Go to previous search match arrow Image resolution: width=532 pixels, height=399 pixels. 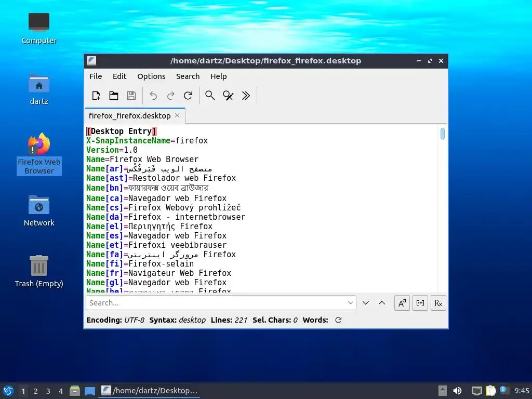coord(382,303)
